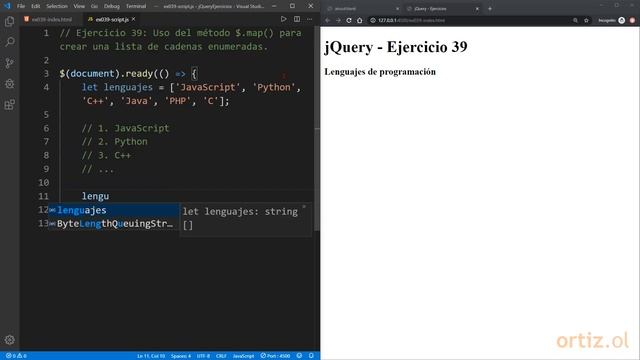Click the 'lengu' text on line 11
640x360 pixels.
(95, 196)
